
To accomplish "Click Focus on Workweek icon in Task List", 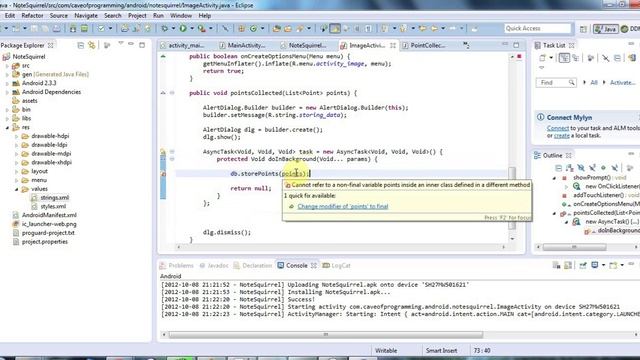I will [x=590, y=58].
